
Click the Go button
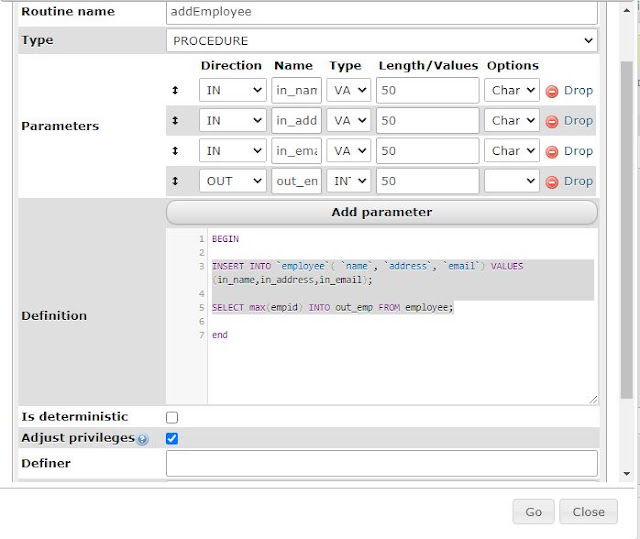[x=533, y=512]
